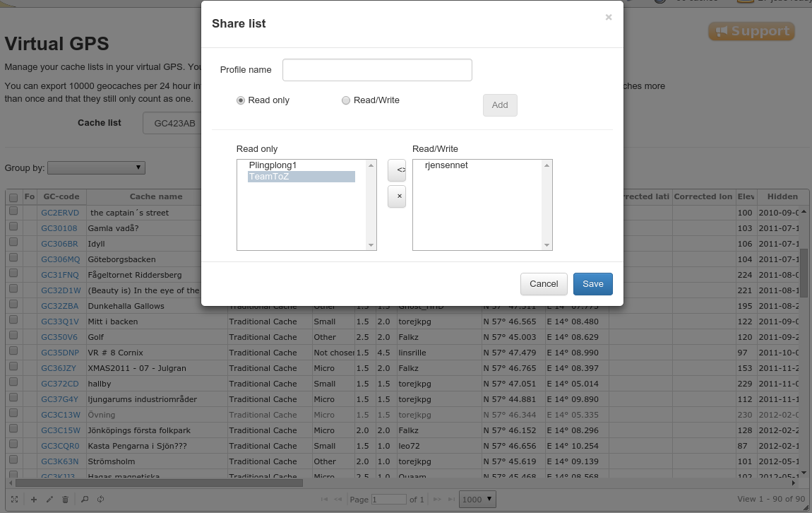Close the Share list dialog with X
Screen dimensions: 812x513
608,18
